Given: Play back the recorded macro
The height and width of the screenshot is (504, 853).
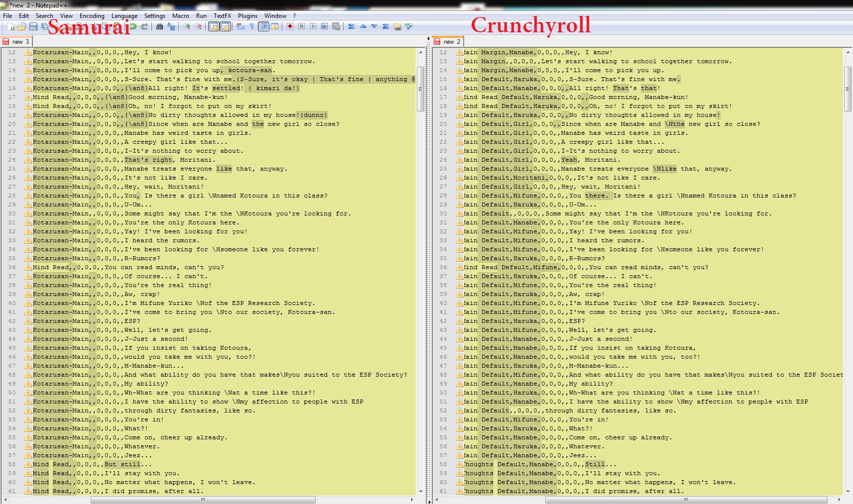Looking at the screenshot, I should click(x=313, y=26).
